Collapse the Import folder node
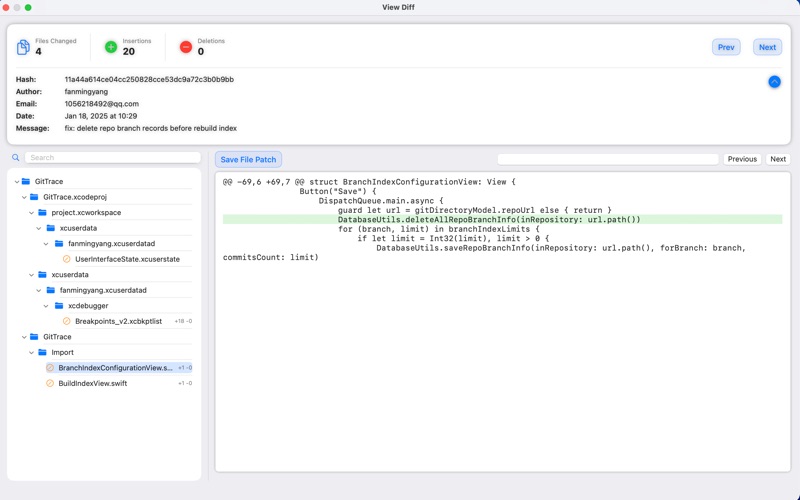 coord(32,353)
